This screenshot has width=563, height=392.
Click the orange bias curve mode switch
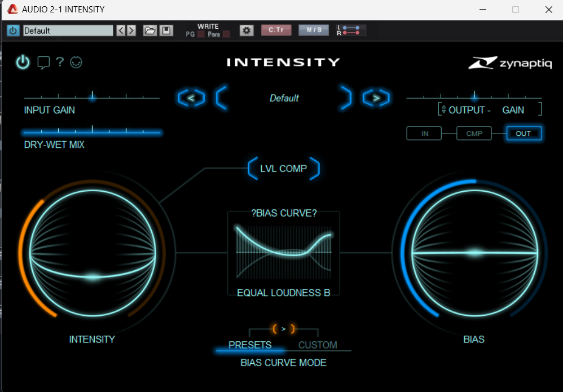(x=284, y=329)
